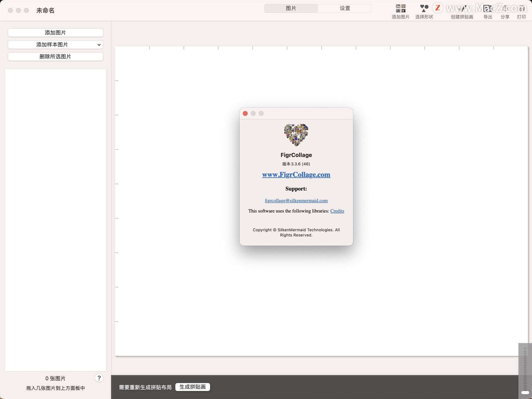Switch to the 图片 tab

[x=291, y=8]
